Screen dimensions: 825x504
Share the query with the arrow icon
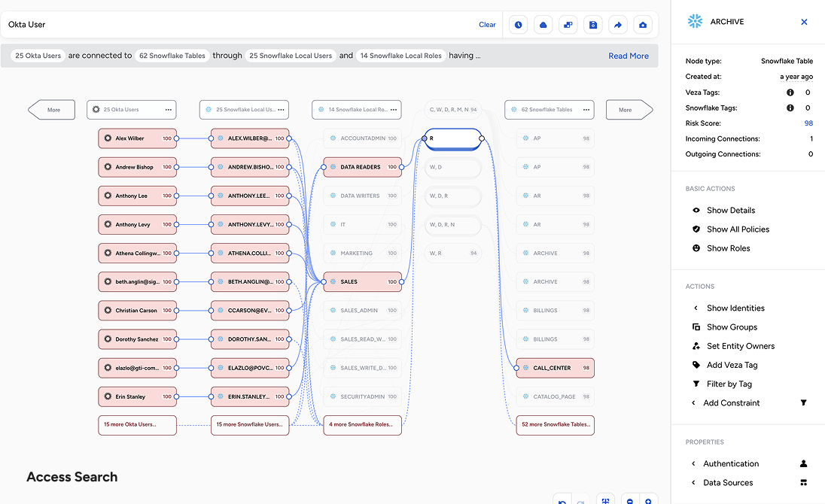click(x=618, y=25)
